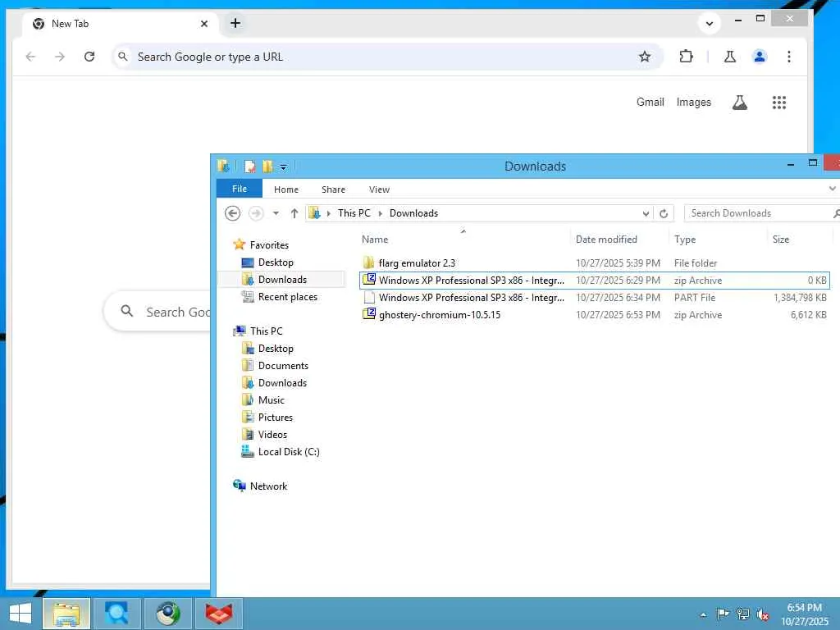Open the Windows Start button

[21, 614]
